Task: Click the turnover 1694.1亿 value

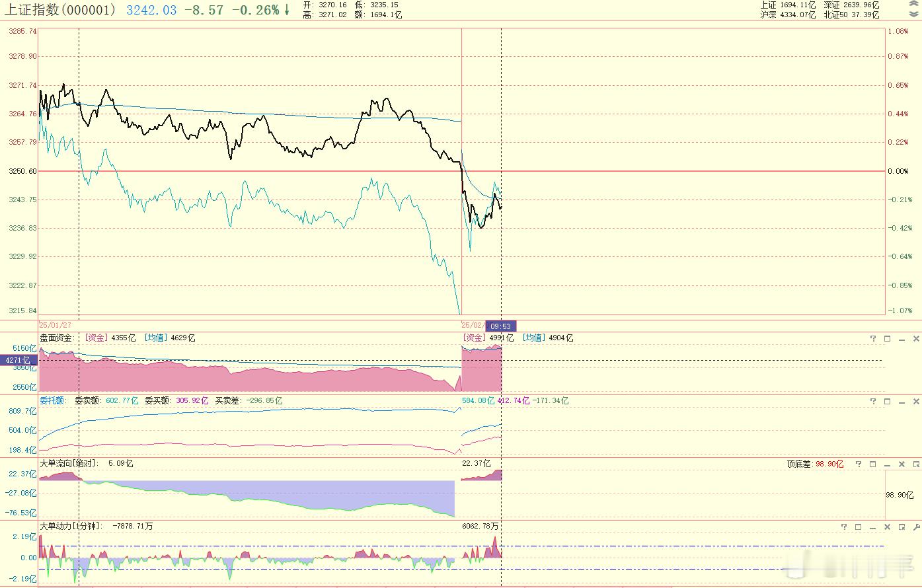Action: (386, 15)
